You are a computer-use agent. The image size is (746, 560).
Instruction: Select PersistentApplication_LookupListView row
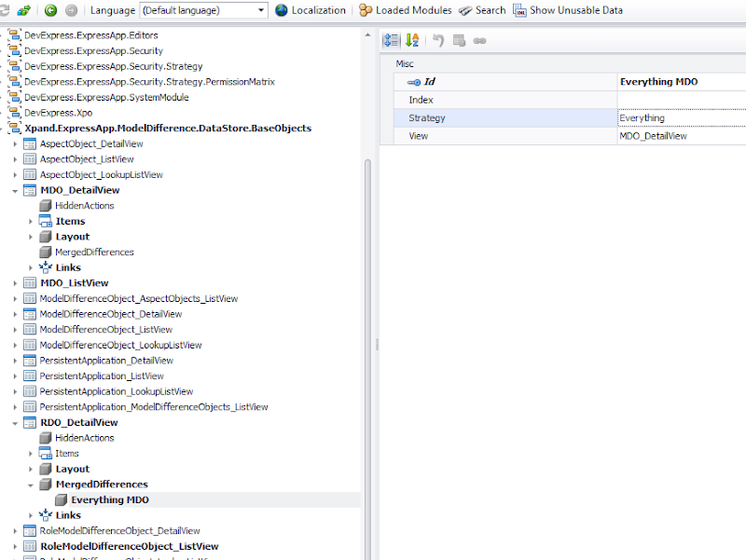[x=116, y=391]
